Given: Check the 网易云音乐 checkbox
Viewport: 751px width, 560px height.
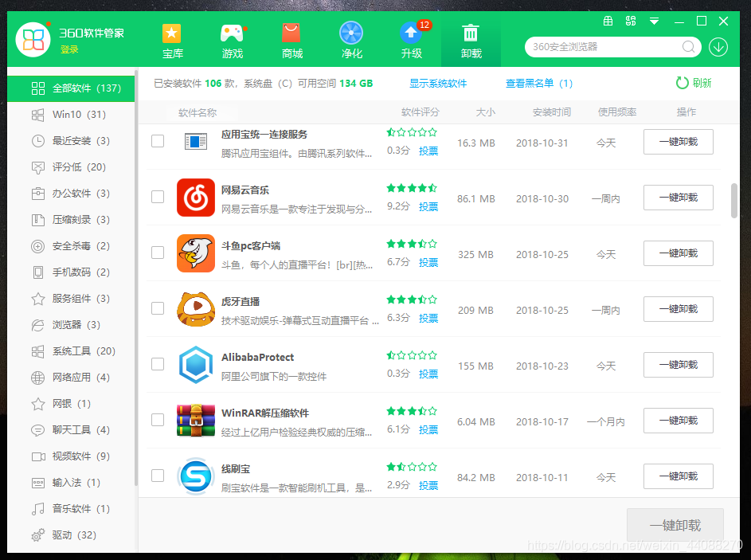Looking at the screenshot, I should pos(158,197).
